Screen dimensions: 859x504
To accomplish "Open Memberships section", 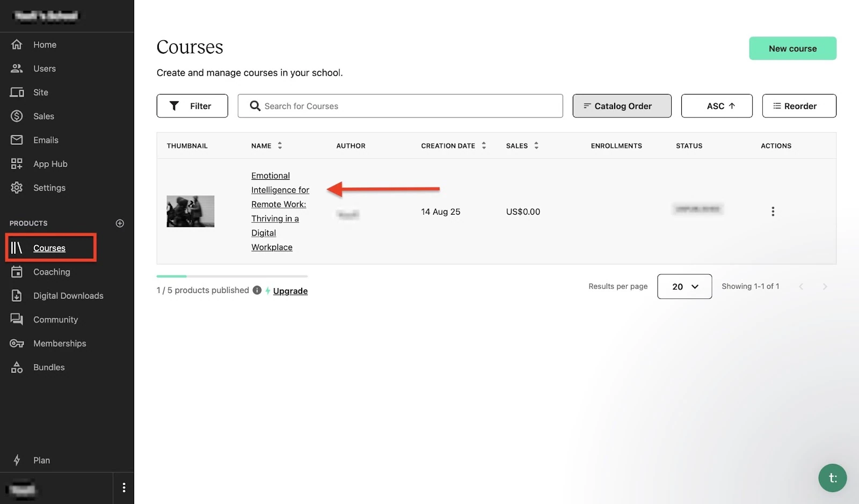I will click(x=60, y=344).
